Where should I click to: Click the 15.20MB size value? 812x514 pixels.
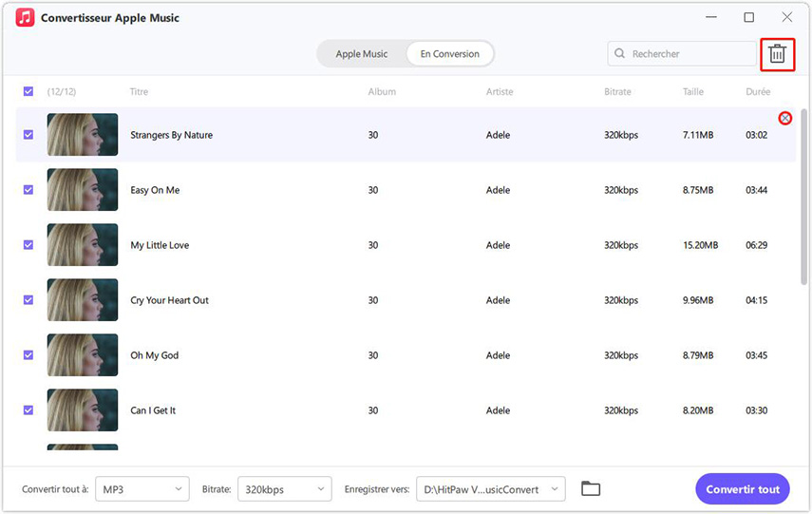click(701, 244)
